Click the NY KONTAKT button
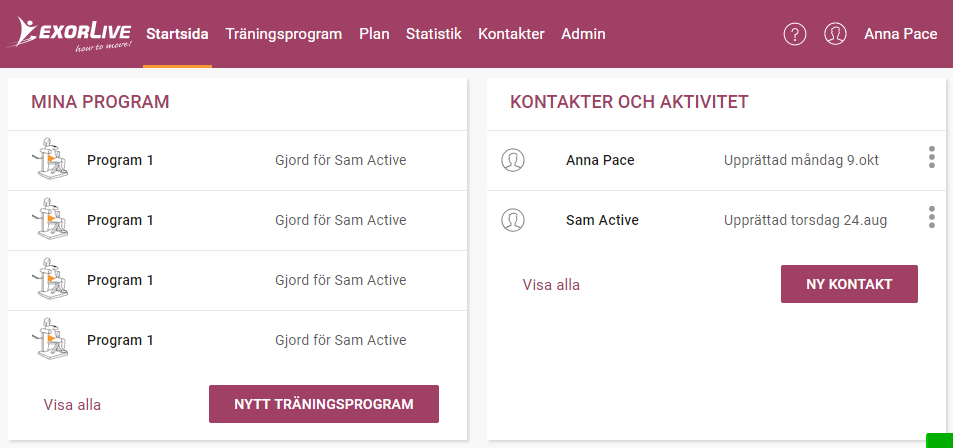Viewport: 953px width, 448px height. click(x=849, y=284)
